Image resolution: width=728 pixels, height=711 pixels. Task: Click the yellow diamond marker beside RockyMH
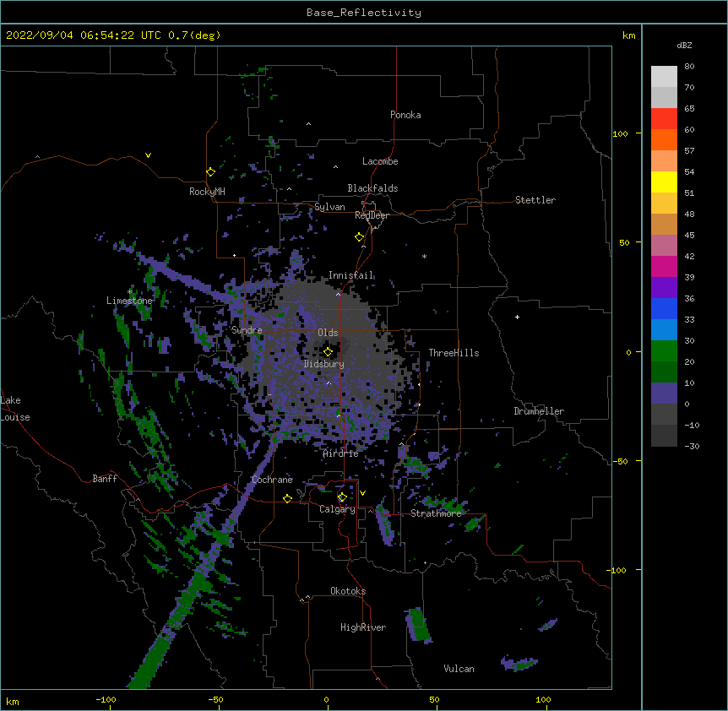click(210, 172)
